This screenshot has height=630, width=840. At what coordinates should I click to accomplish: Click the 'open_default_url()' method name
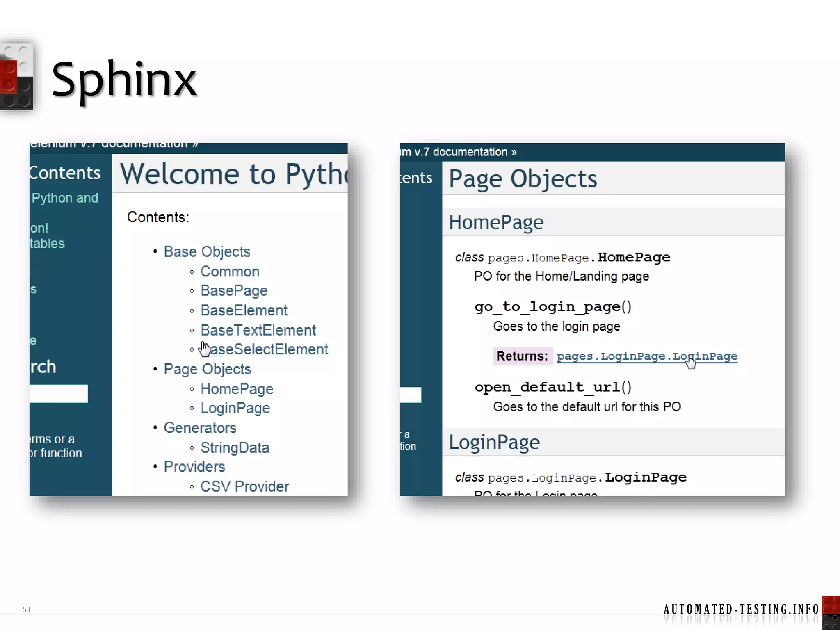click(x=553, y=387)
